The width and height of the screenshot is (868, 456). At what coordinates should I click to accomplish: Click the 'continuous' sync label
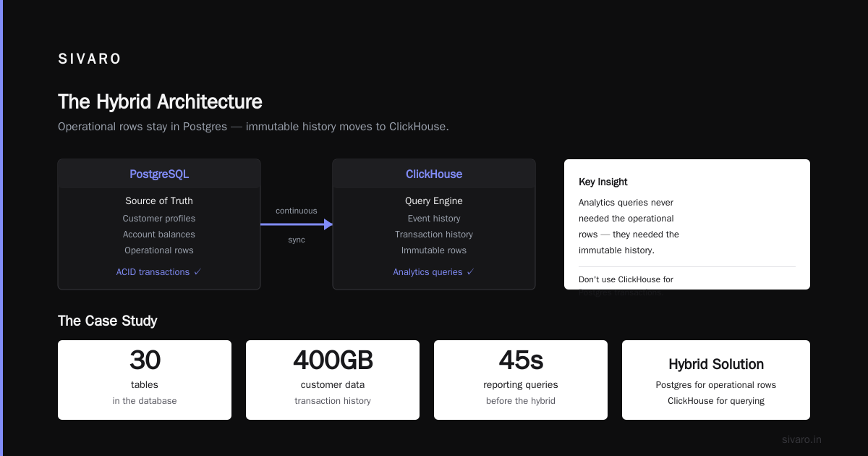[297, 211]
